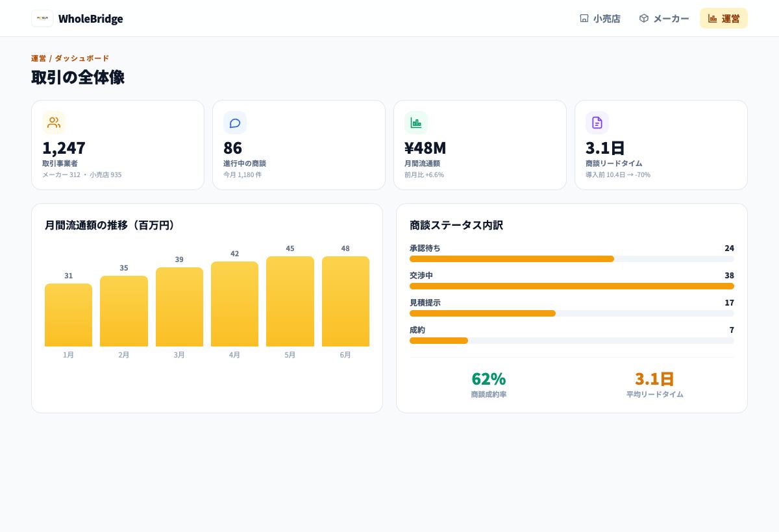Click the 4月 bar showing 42
Image resolution: width=779 pixels, height=532 pixels.
(234, 304)
